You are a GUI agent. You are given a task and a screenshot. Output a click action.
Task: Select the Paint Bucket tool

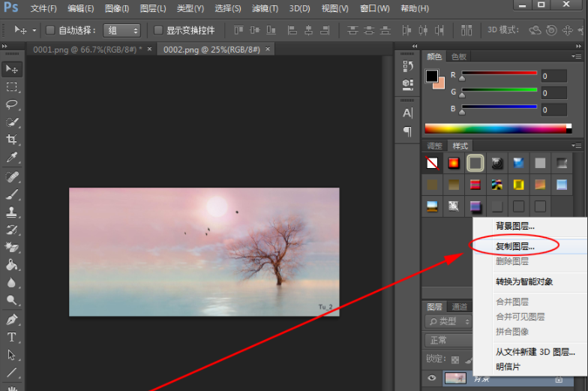12,264
